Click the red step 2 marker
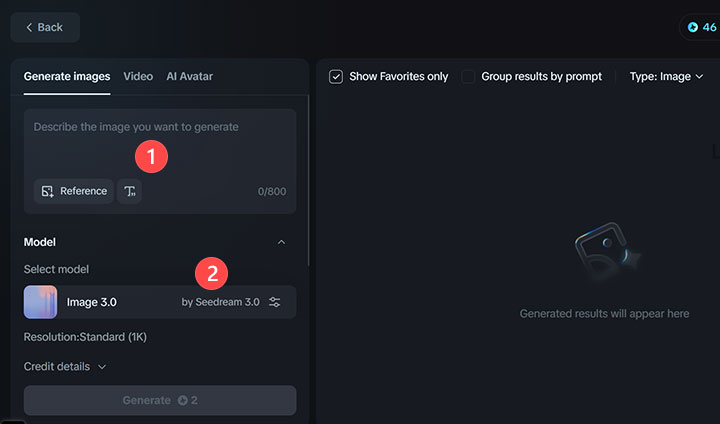Screen dimensions: 720x424 click(x=211, y=271)
